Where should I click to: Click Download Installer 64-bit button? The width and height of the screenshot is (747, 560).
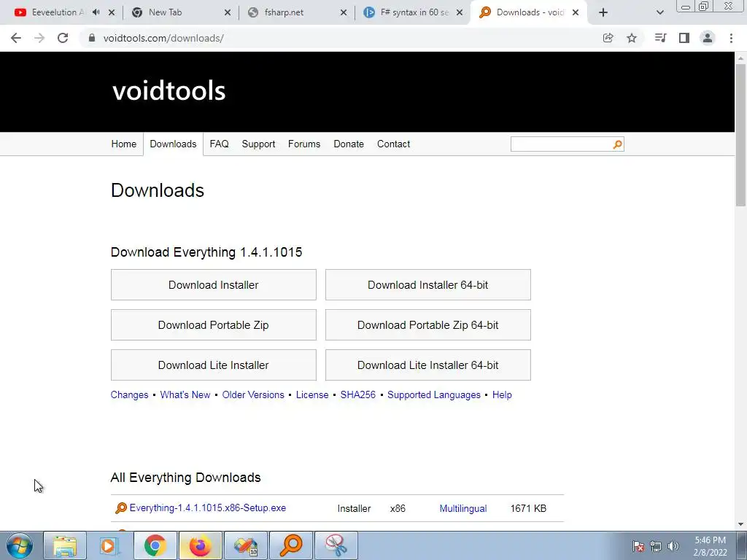tap(427, 285)
